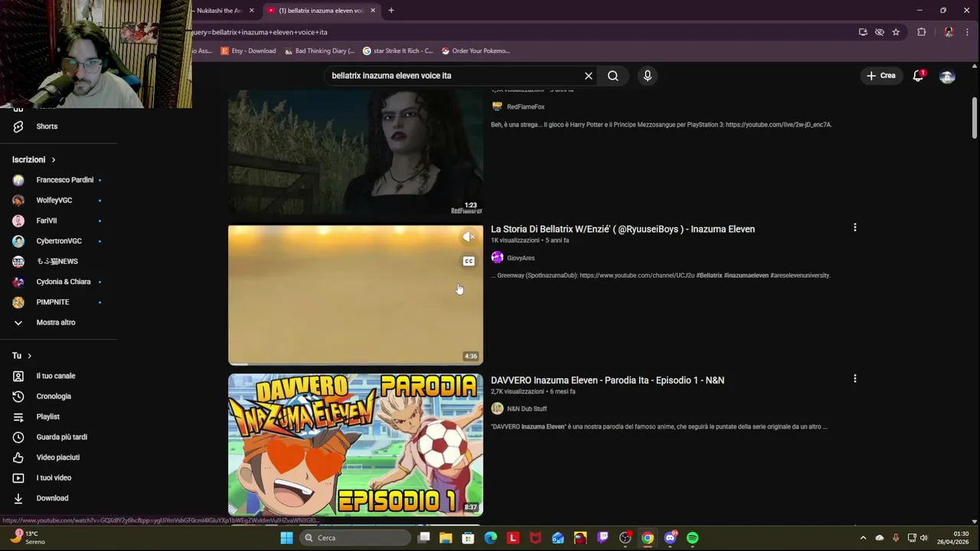
Task: Expand the Iscrizioni section
Action: click(x=34, y=159)
